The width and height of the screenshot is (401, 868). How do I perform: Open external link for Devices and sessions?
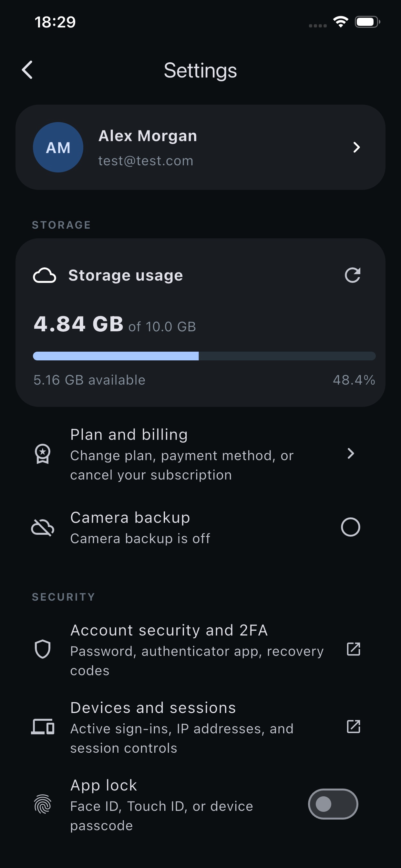(354, 727)
